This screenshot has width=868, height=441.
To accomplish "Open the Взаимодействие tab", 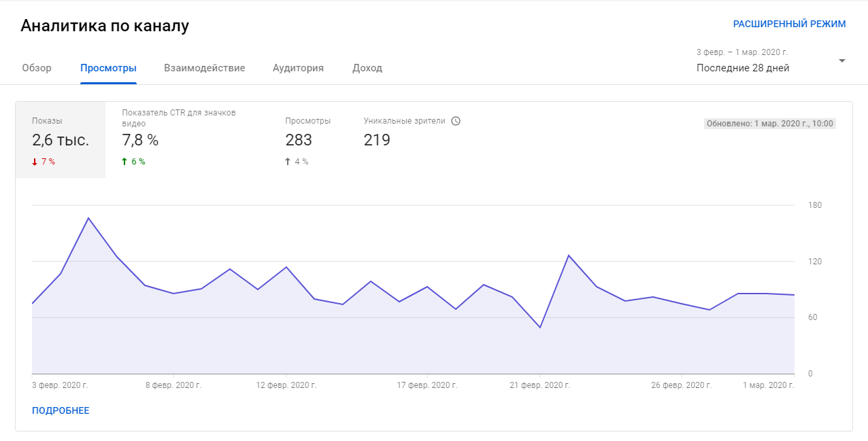I will (204, 68).
